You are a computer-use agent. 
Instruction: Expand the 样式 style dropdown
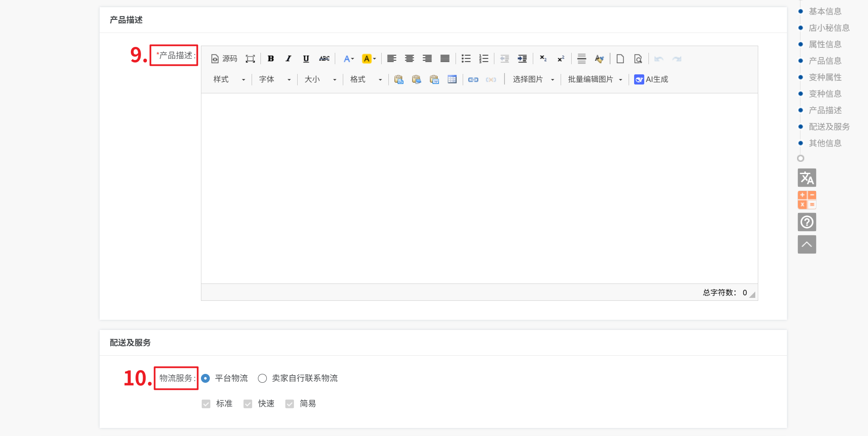(229, 79)
